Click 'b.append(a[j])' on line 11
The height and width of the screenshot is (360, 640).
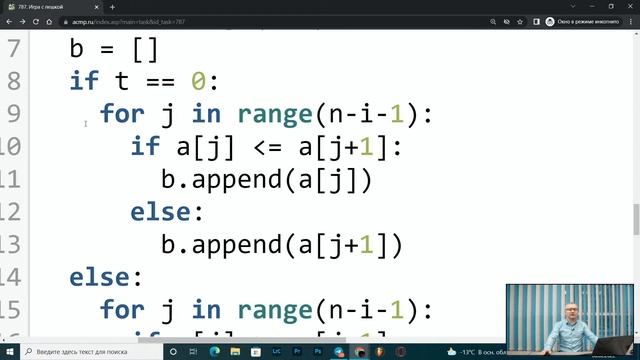pyautogui.click(x=267, y=179)
